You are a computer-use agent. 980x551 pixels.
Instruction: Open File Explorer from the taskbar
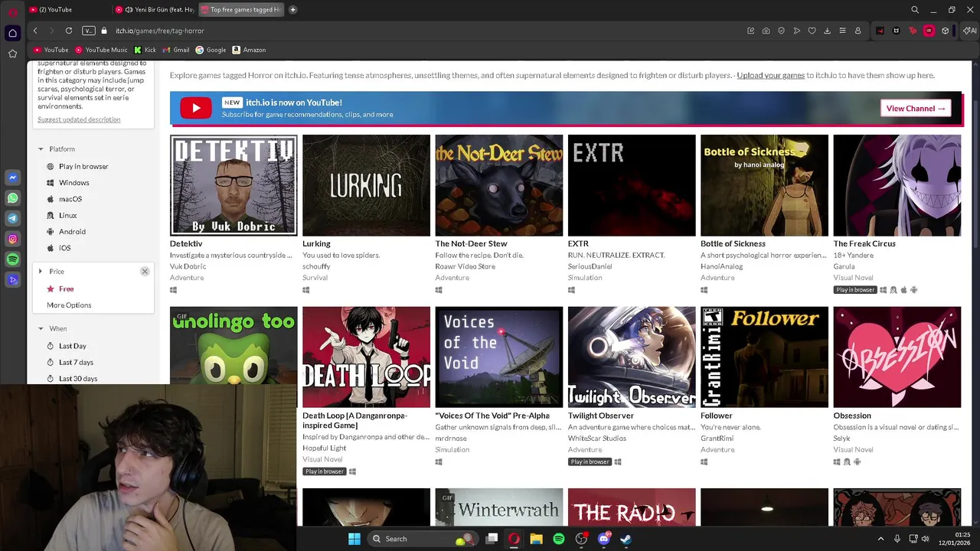pos(536,539)
